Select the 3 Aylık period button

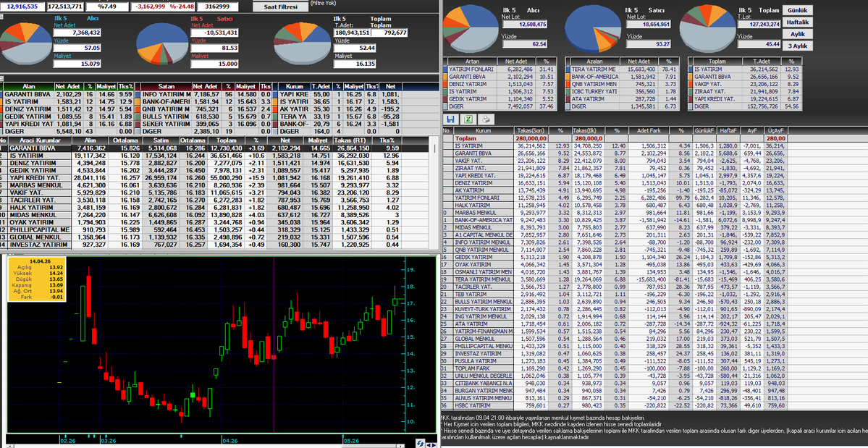798,46
